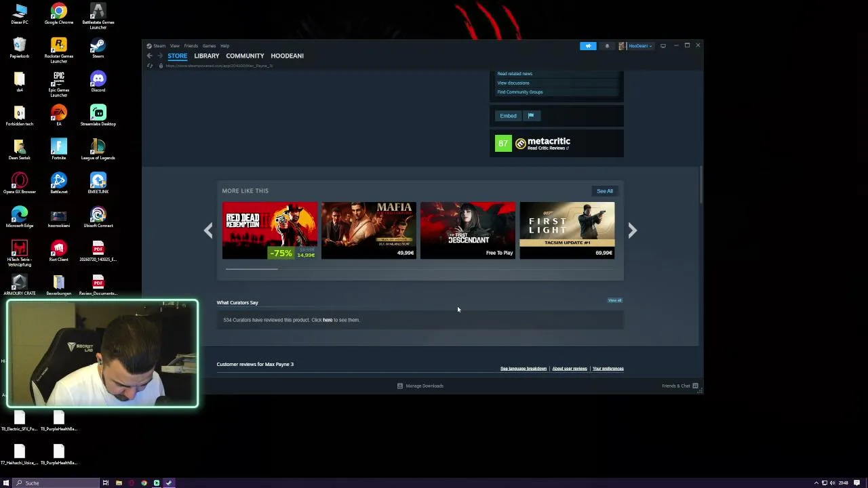The image size is (868, 488).
Task: Select ARMOURY CRATE desktop icon
Action: (x=20, y=285)
